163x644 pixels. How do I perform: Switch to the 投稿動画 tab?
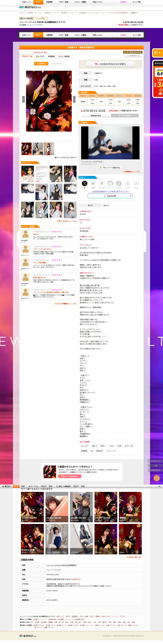(51, 56)
